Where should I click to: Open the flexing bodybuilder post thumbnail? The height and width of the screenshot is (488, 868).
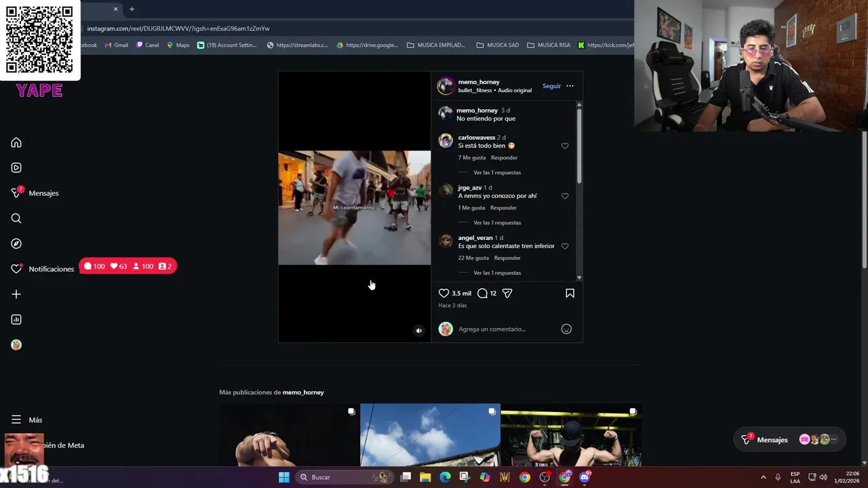click(x=571, y=435)
